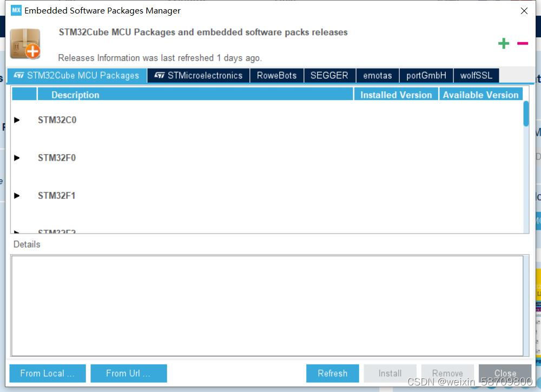Screen dimensions: 541x392
Task: Click the Install button
Action: (x=390, y=374)
